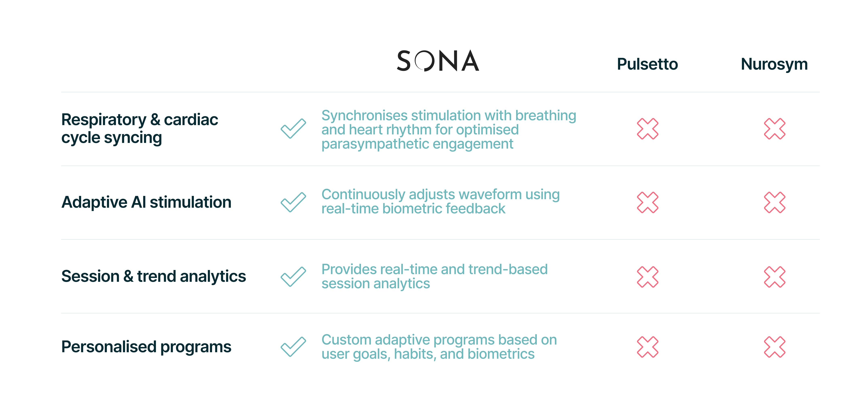Viewport: 868px width, 417px height.
Task: Click Pulsetto cross for Personalised programs
Action: tap(647, 347)
